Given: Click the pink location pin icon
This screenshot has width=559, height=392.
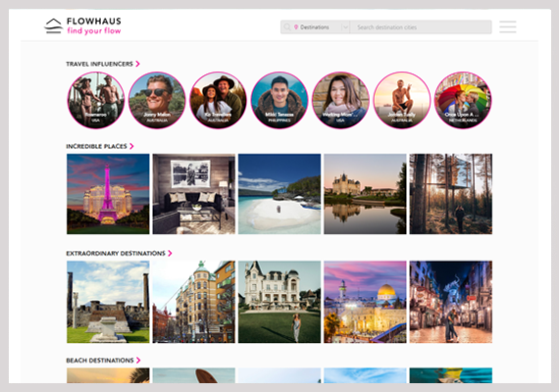Looking at the screenshot, I should coord(296,27).
